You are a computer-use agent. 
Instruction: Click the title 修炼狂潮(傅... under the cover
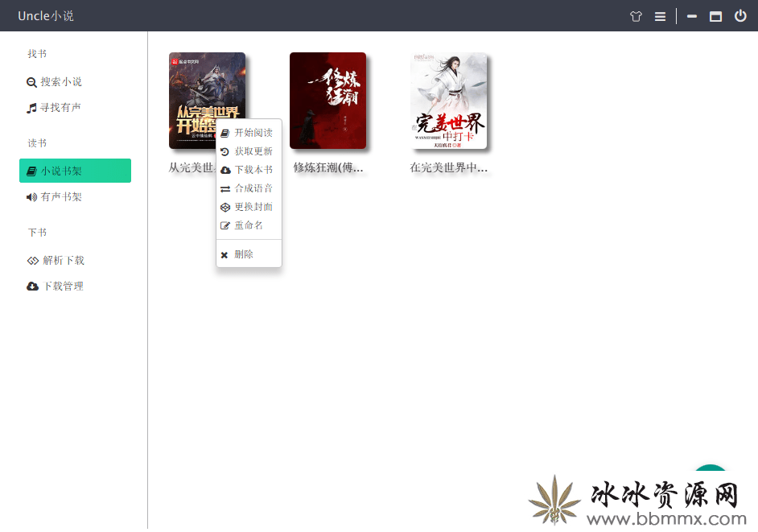click(x=328, y=168)
